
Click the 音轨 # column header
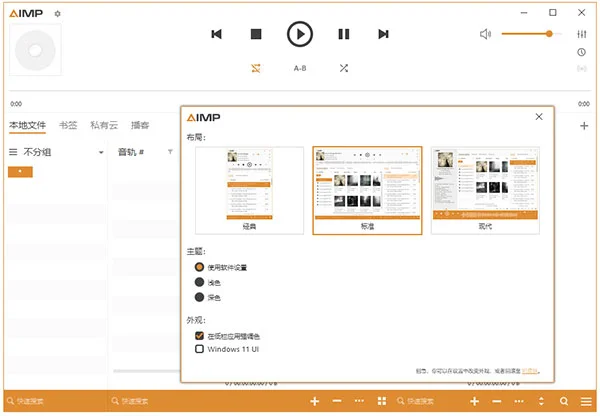click(131, 152)
